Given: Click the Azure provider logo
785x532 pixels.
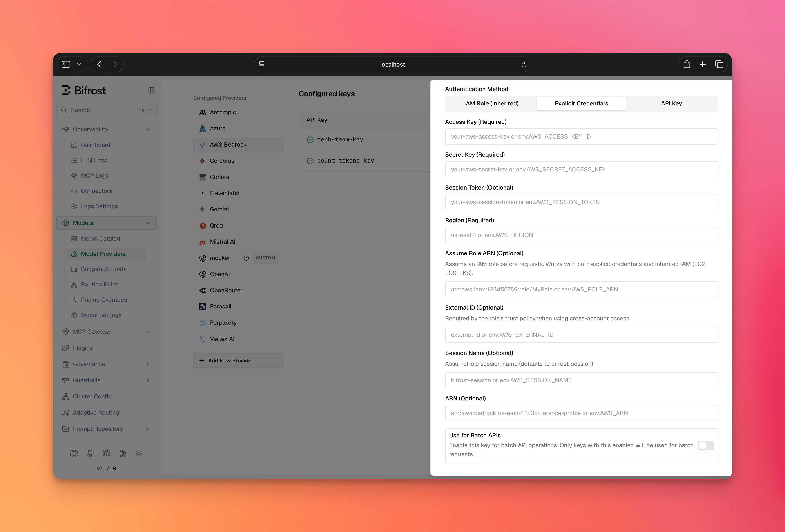Looking at the screenshot, I should tap(203, 128).
